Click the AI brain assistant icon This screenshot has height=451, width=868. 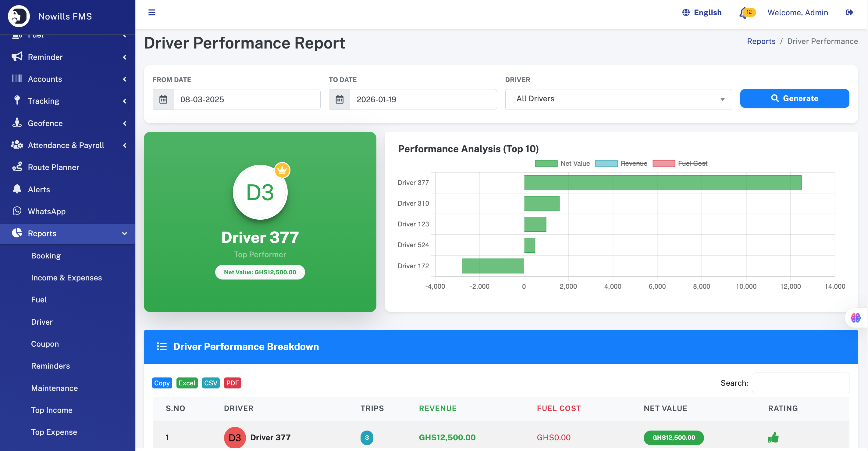855,317
